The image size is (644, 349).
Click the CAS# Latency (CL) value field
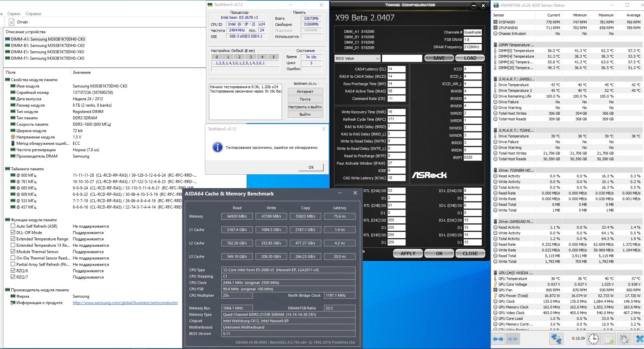pyautogui.click(x=396, y=69)
